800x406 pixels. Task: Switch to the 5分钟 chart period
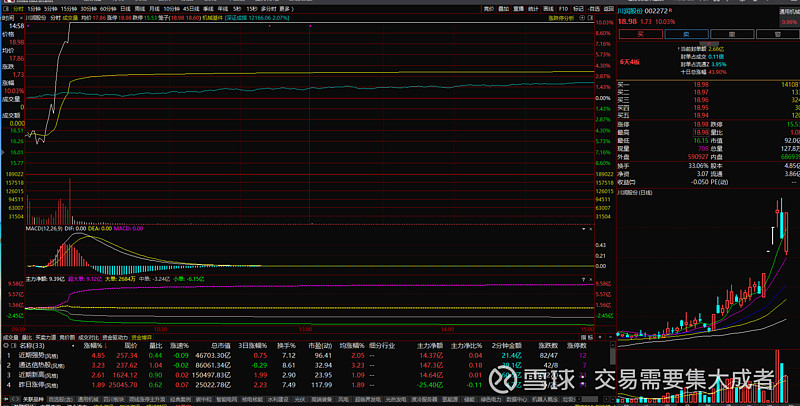(x=51, y=9)
